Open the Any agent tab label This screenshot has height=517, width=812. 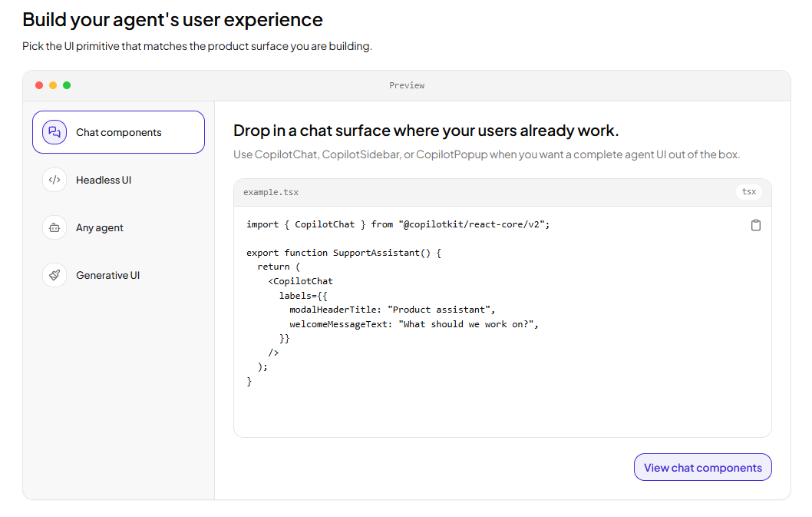[100, 227]
